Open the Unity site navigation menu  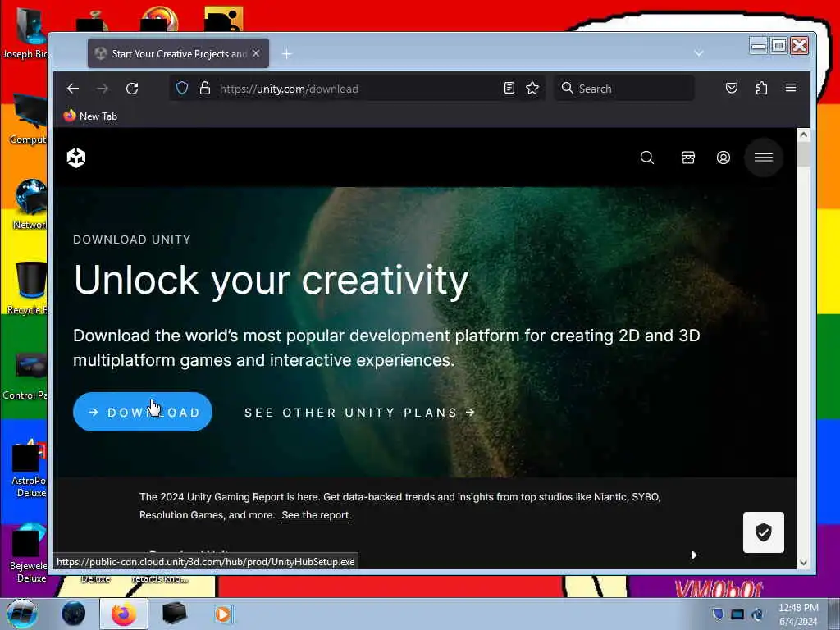click(764, 157)
